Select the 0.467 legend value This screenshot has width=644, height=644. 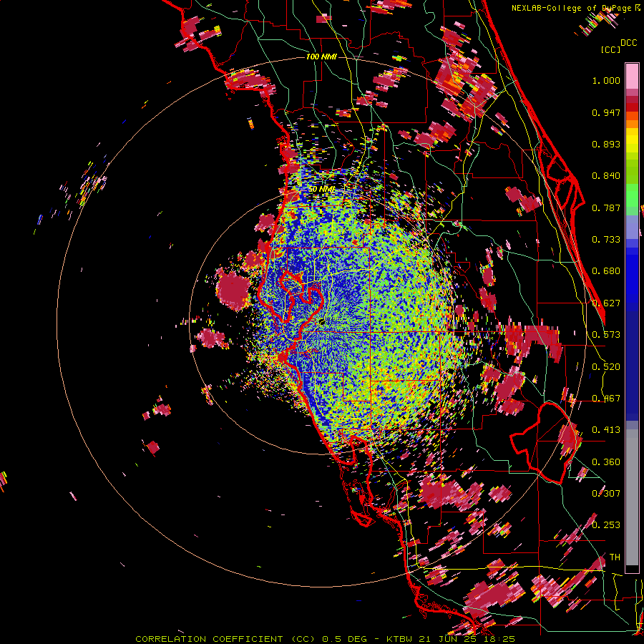coord(606,399)
